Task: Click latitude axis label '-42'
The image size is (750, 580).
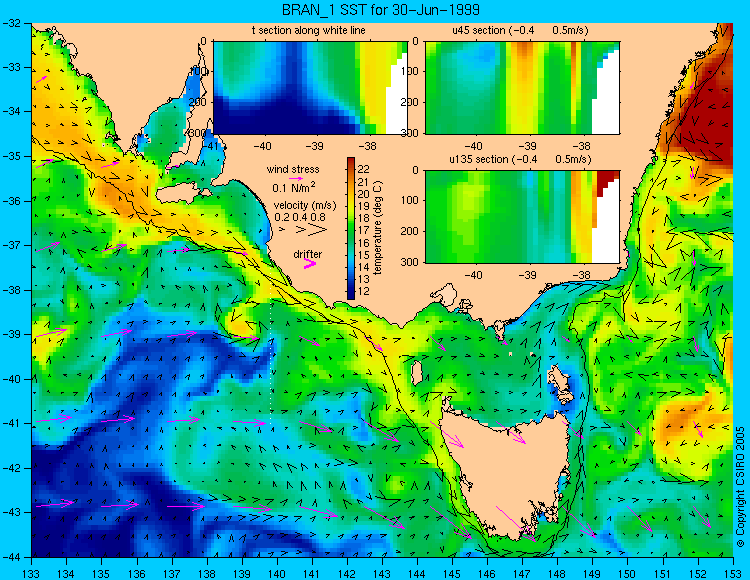Action: click(12, 468)
